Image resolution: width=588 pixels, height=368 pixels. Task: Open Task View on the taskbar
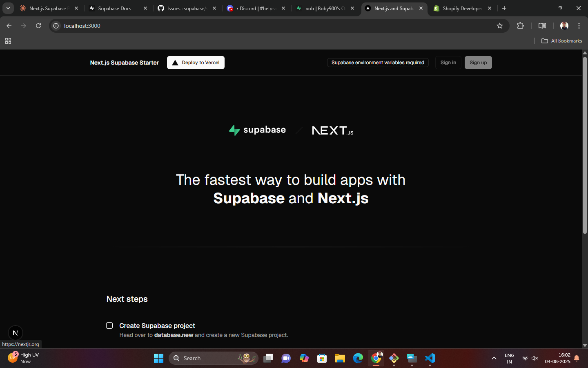pyautogui.click(x=268, y=359)
